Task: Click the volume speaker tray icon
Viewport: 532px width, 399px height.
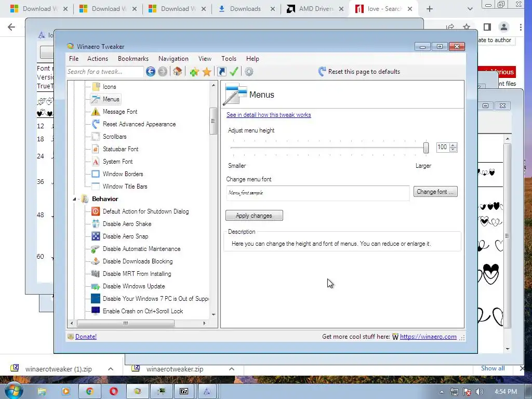Action: coord(480,392)
